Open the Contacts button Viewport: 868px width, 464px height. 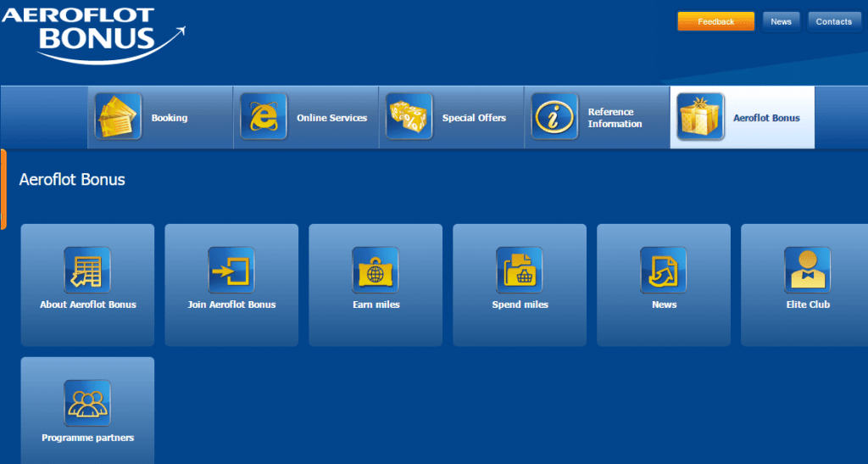coord(834,21)
